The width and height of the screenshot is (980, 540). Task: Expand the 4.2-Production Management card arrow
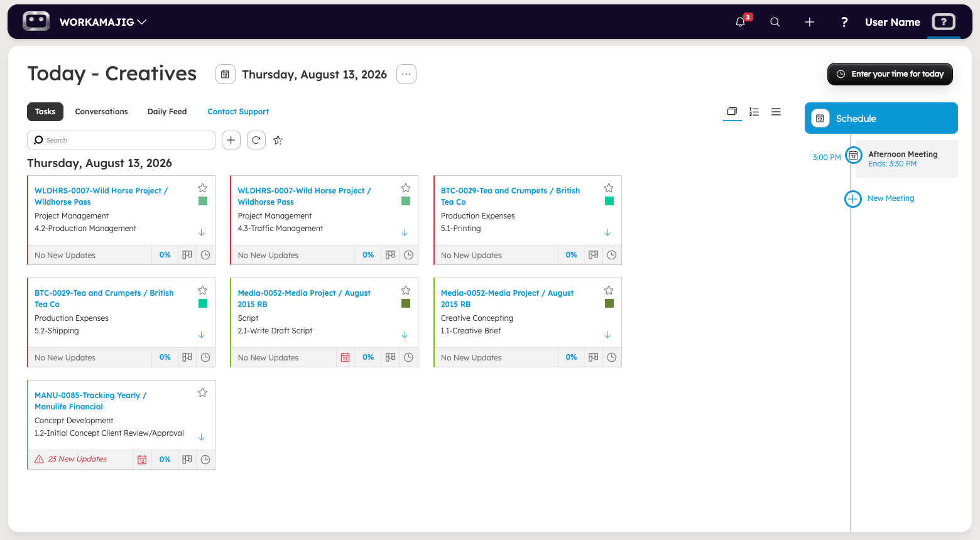pos(202,232)
